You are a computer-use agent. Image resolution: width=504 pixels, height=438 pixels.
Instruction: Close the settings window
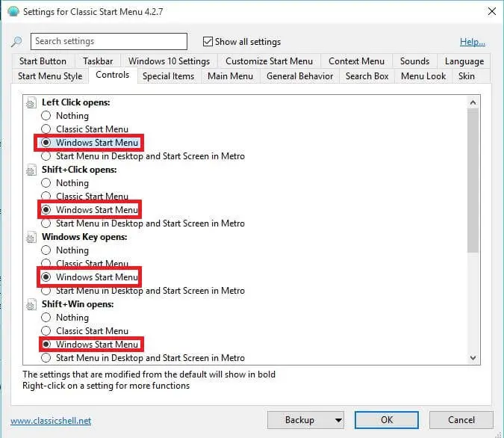click(492, 12)
